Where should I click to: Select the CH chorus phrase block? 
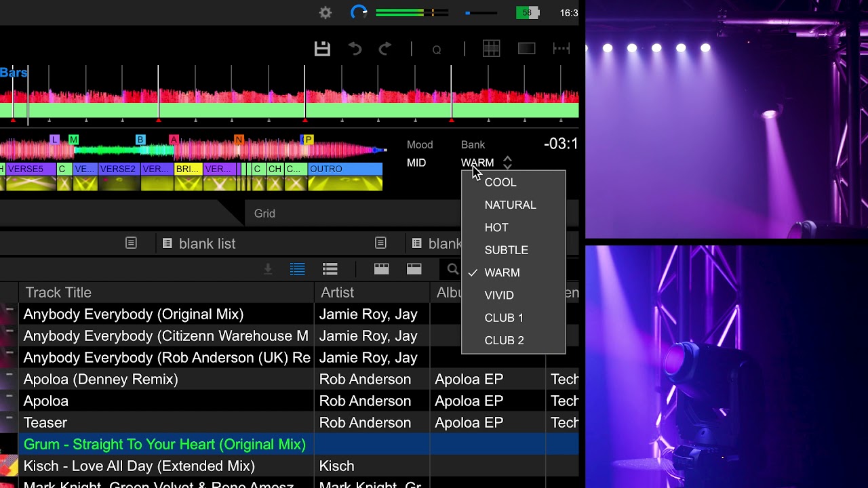(x=275, y=169)
